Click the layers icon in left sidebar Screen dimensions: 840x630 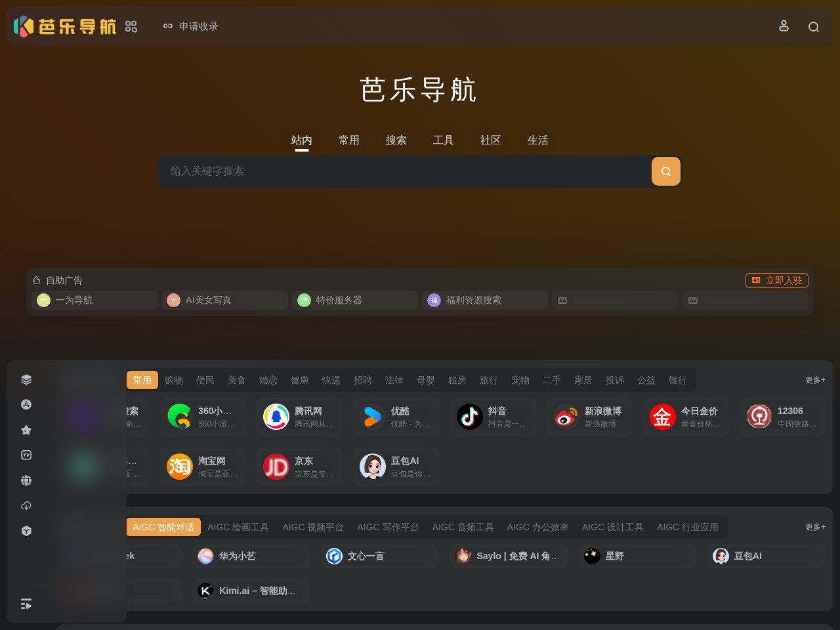(26, 379)
